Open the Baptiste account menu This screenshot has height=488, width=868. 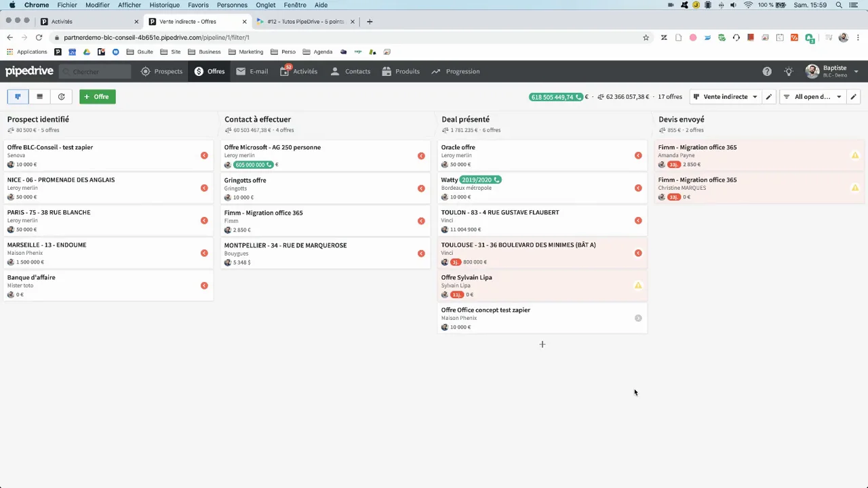coord(832,71)
